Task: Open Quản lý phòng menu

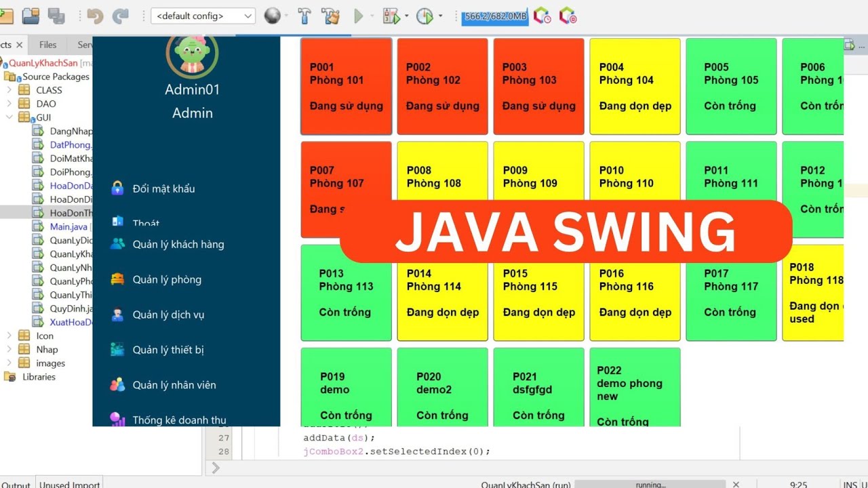Action: 167,279
